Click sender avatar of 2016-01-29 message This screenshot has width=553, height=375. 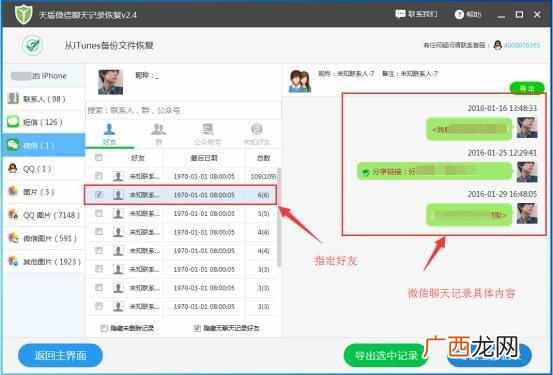527,213
